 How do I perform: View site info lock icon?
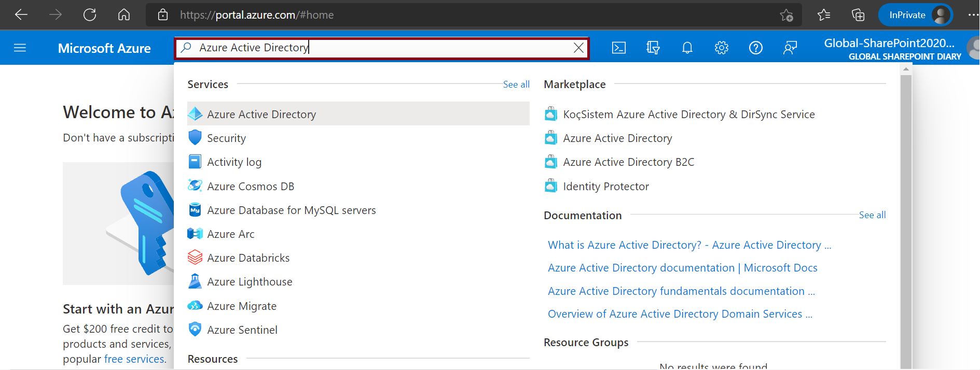click(163, 15)
